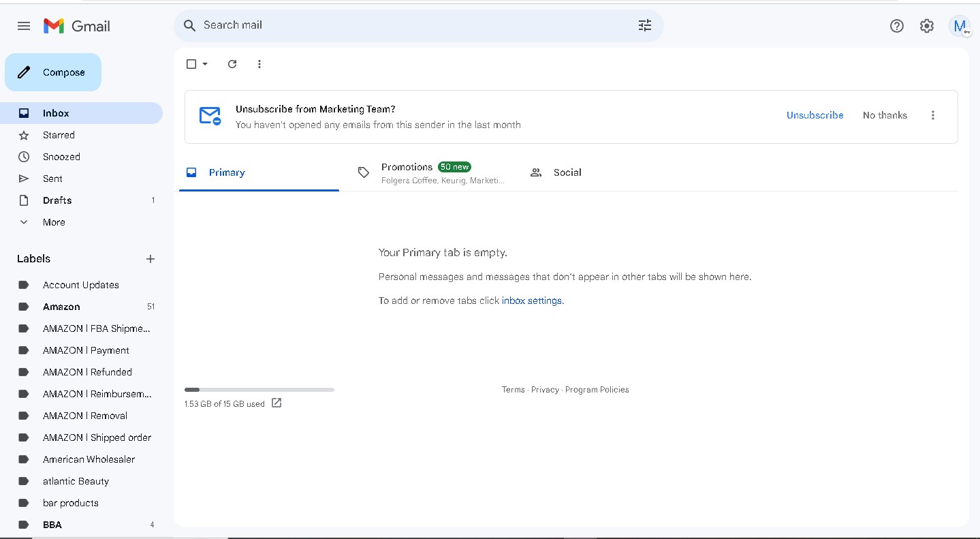Click the Labels section heading

(34, 259)
